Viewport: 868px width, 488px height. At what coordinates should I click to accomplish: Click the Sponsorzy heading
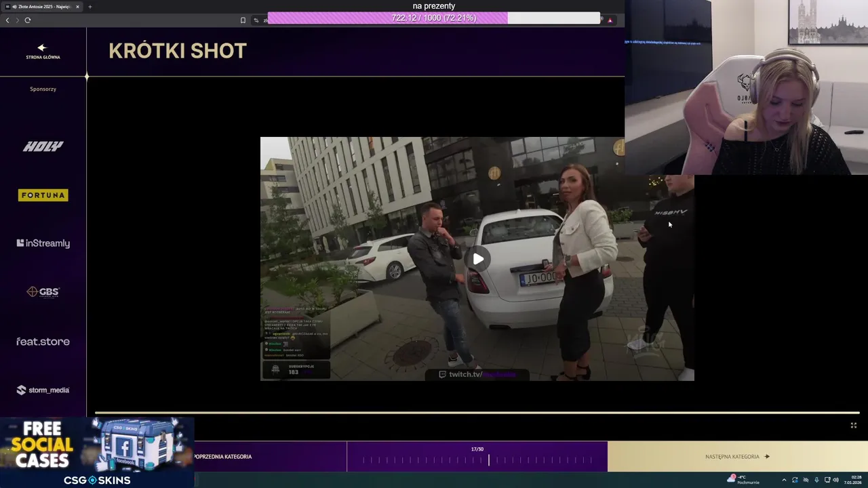[x=43, y=89]
